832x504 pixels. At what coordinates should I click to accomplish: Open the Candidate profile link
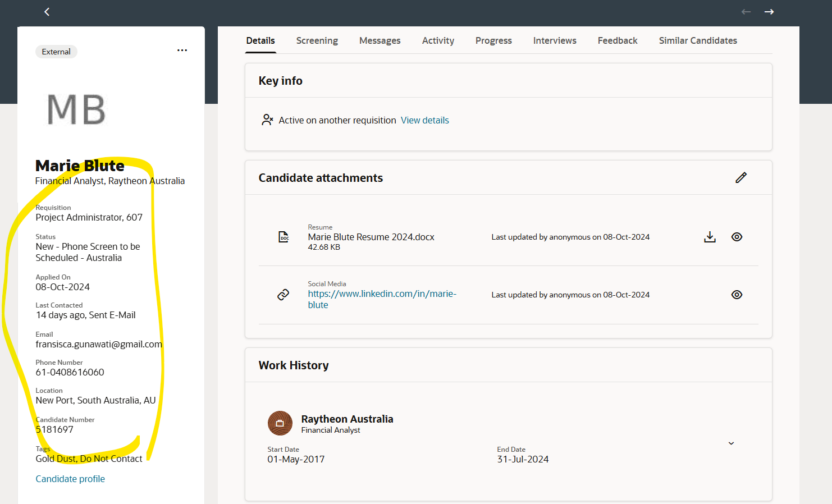(x=70, y=479)
